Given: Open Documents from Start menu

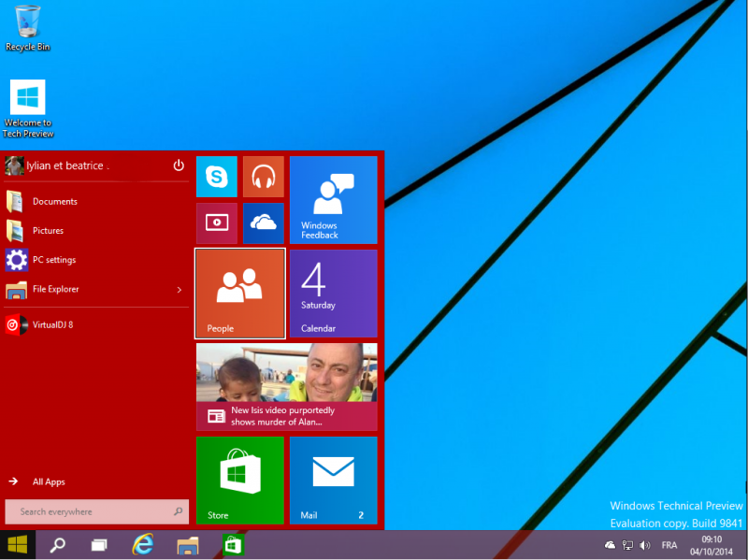Looking at the screenshot, I should pos(54,202).
